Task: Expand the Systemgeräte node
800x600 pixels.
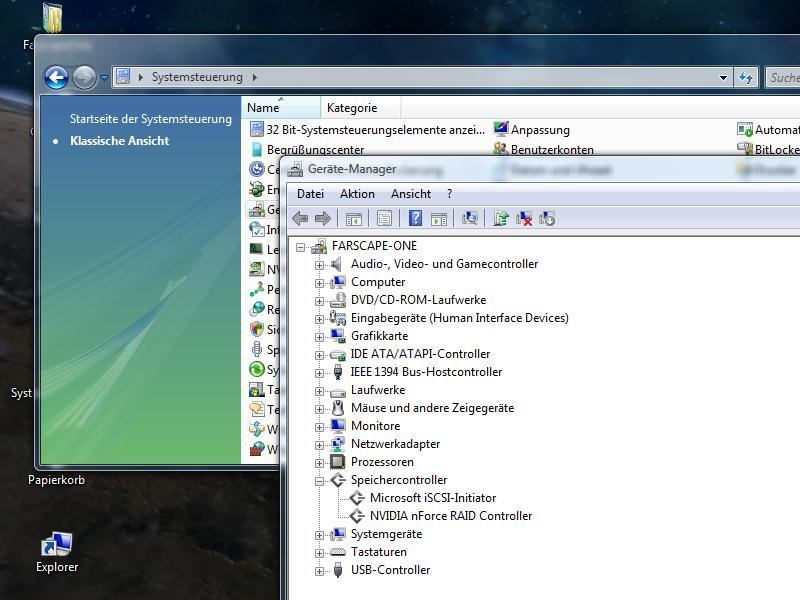Action: pos(319,535)
